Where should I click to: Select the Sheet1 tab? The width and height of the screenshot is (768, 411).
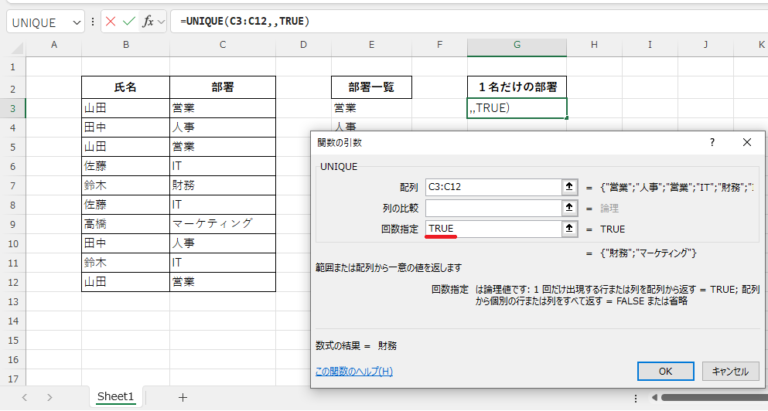(115, 397)
